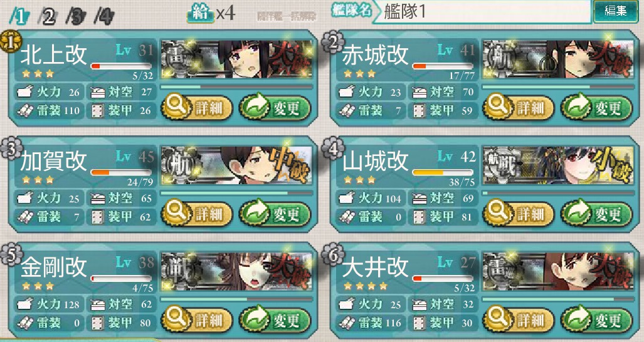Click the 随伴艦一括解除 remove-all button
Image resolution: width=644 pixels, height=342 pixels.
point(287,16)
